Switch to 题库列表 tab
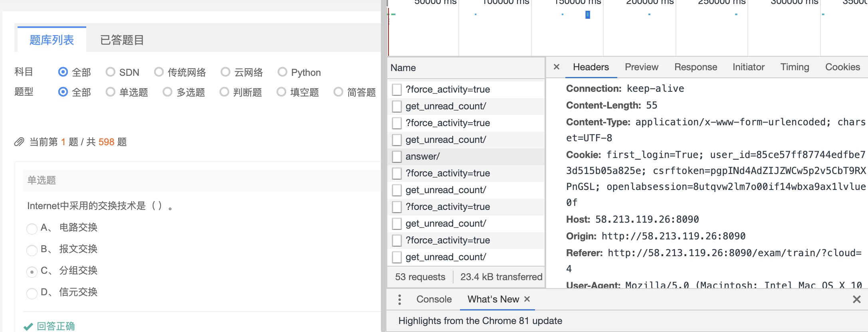The image size is (868, 332). pyautogui.click(x=52, y=40)
